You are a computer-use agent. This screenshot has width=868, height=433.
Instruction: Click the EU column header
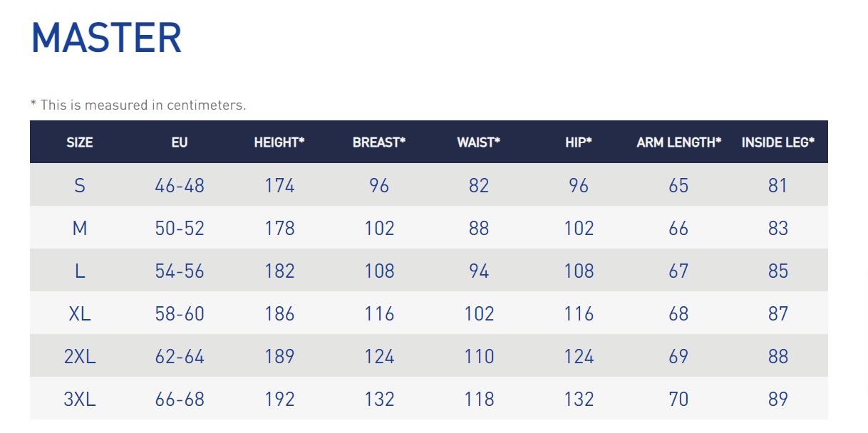tap(180, 142)
